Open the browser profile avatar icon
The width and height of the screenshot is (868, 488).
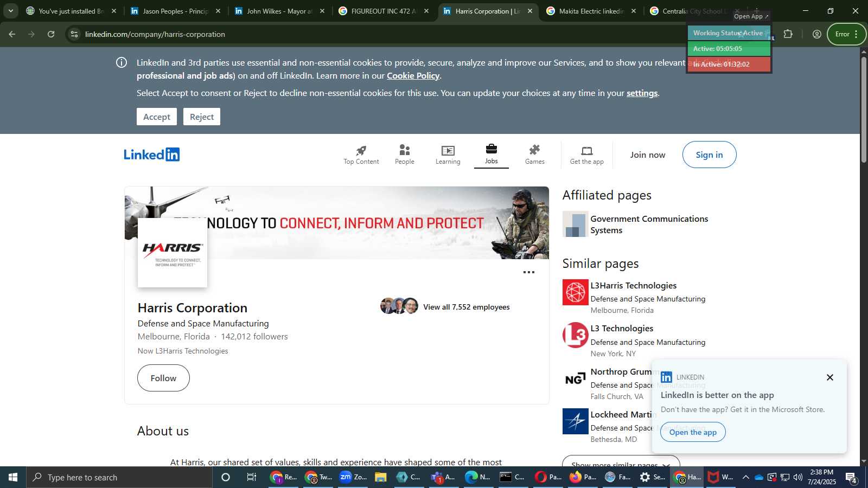pyautogui.click(x=817, y=34)
